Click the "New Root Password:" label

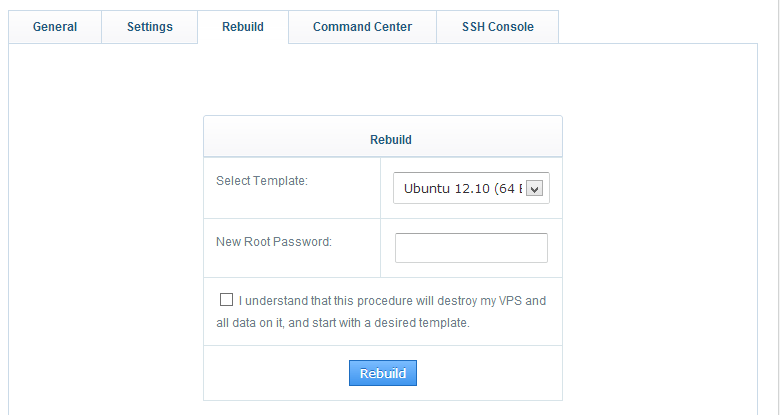(274, 242)
